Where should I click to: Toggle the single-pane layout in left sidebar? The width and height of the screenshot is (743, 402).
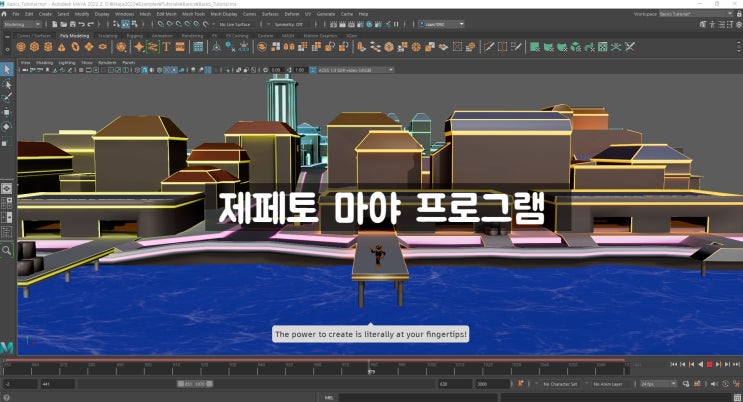pyautogui.click(x=7, y=188)
